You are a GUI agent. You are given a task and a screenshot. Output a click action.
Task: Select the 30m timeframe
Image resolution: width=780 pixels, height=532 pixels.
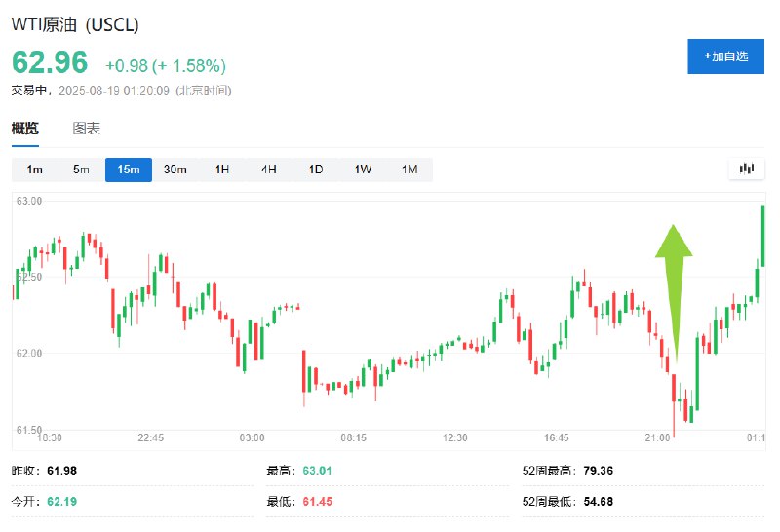point(175,170)
